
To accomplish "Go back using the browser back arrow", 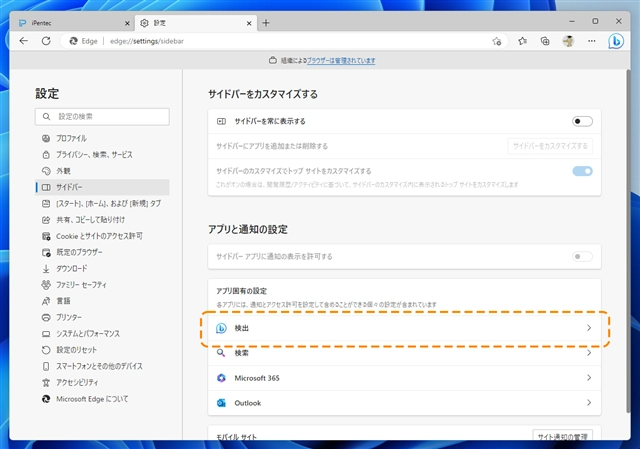I will click(24, 41).
